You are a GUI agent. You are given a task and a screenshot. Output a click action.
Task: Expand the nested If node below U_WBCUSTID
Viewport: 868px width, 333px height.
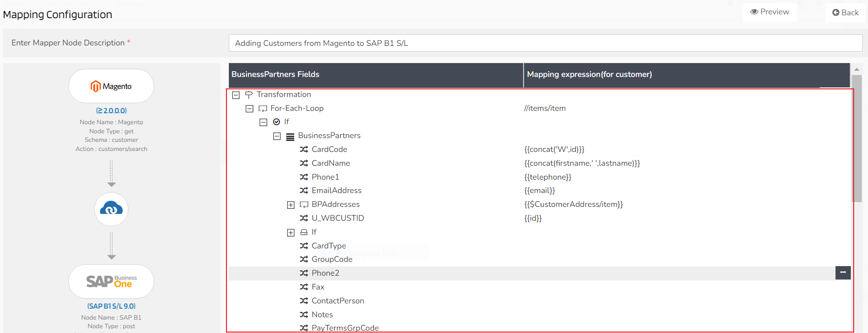click(x=290, y=233)
